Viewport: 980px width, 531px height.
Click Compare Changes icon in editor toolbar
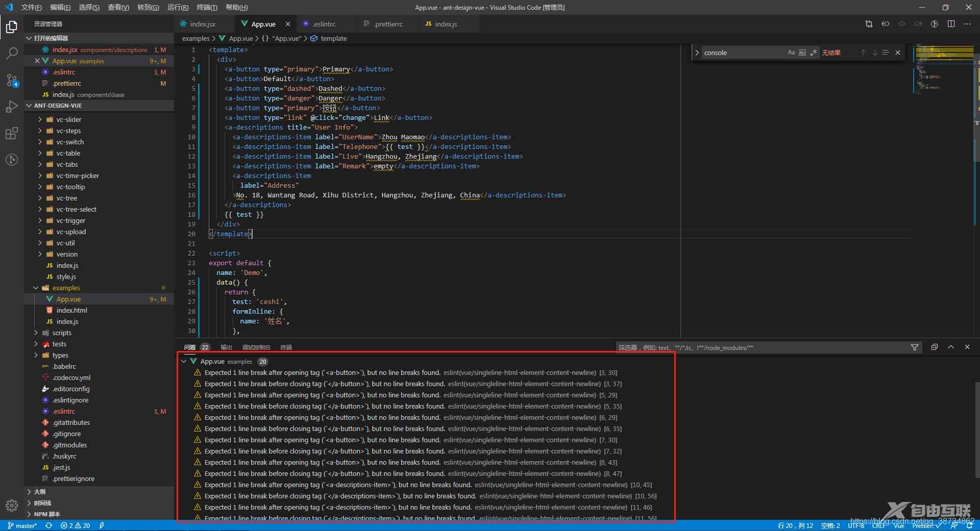(x=869, y=24)
